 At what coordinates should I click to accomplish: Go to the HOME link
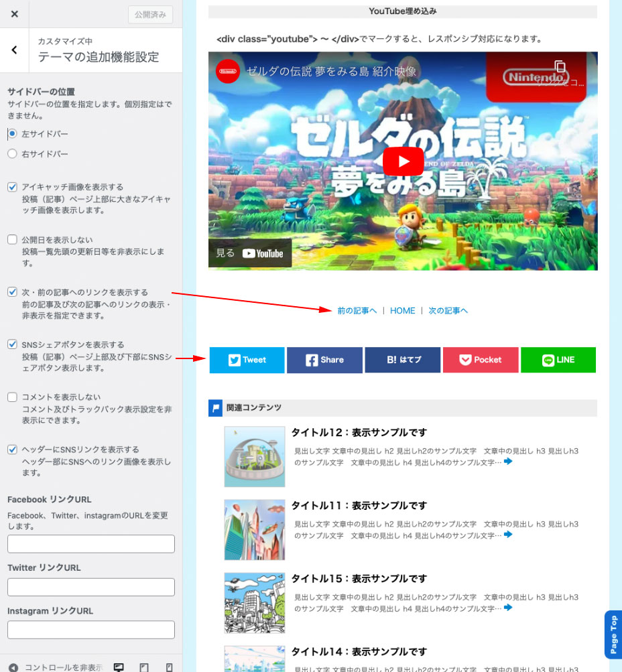pos(403,311)
